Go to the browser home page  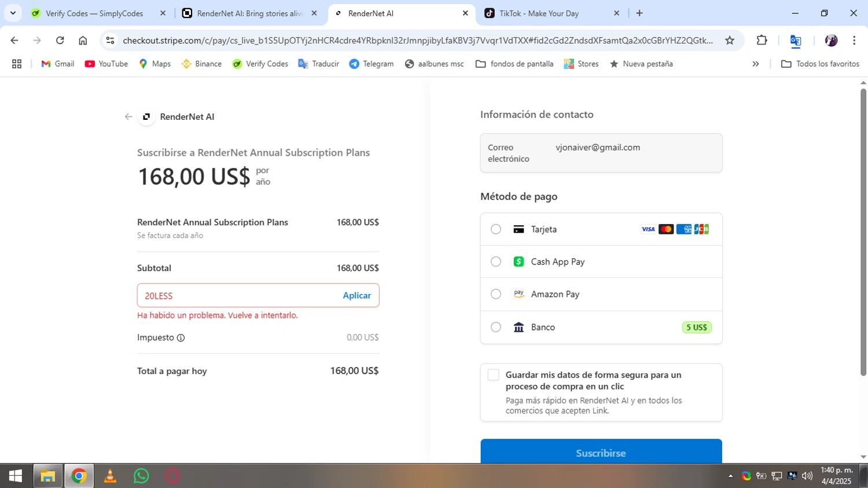(x=83, y=40)
